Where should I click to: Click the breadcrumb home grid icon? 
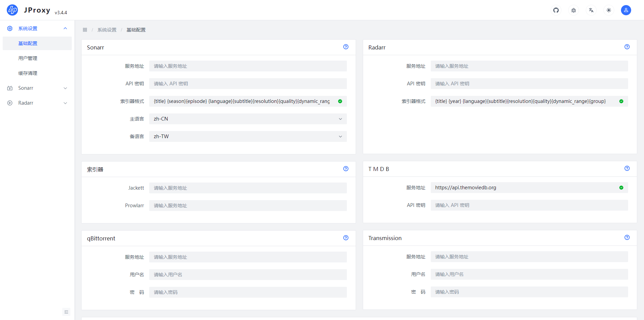tap(85, 30)
